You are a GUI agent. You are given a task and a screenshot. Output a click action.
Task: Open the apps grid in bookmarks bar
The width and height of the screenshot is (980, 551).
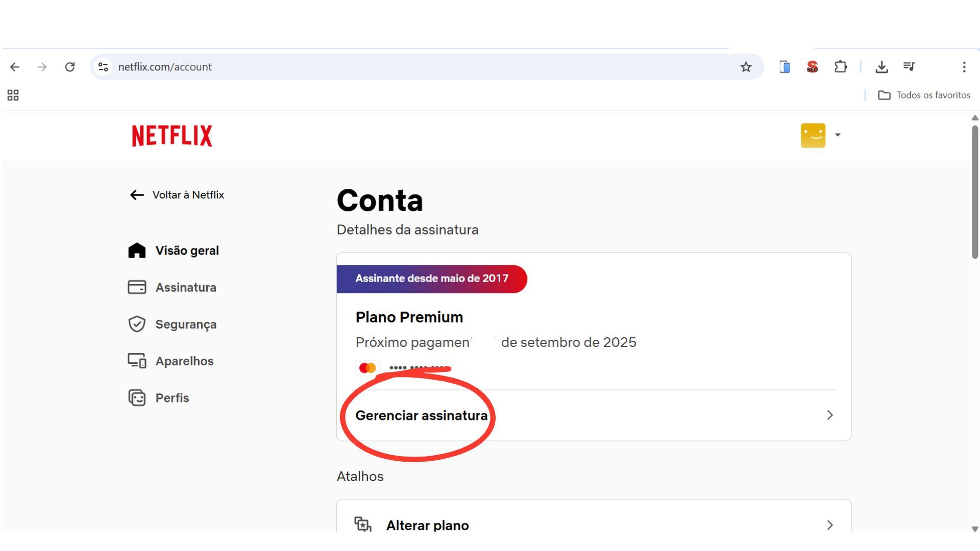coord(13,95)
